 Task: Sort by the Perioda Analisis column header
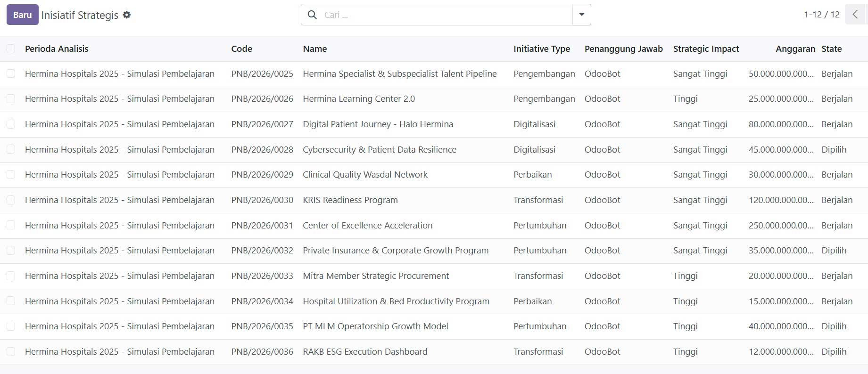tap(57, 49)
